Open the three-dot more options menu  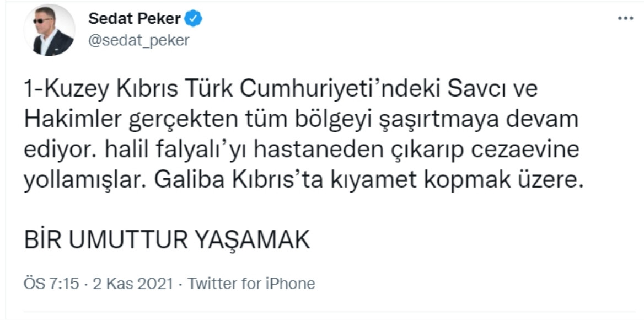coord(625,18)
